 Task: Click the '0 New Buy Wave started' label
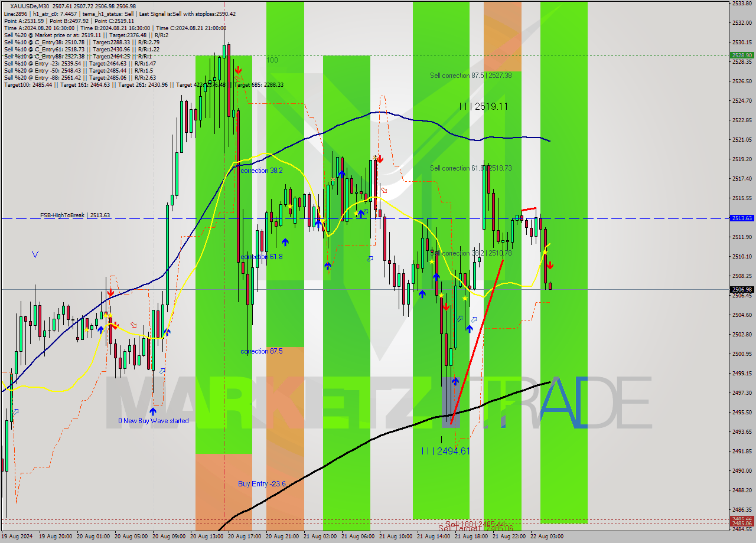pyautogui.click(x=154, y=421)
